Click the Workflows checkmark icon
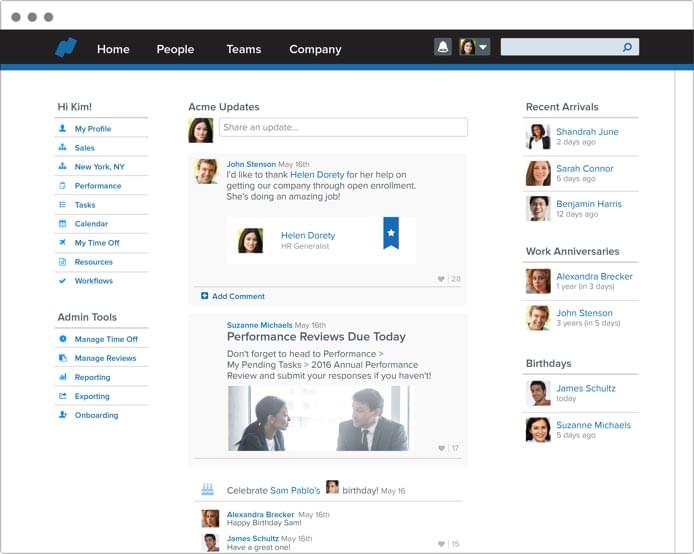The width and height of the screenshot is (694, 554). click(x=62, y=281)
